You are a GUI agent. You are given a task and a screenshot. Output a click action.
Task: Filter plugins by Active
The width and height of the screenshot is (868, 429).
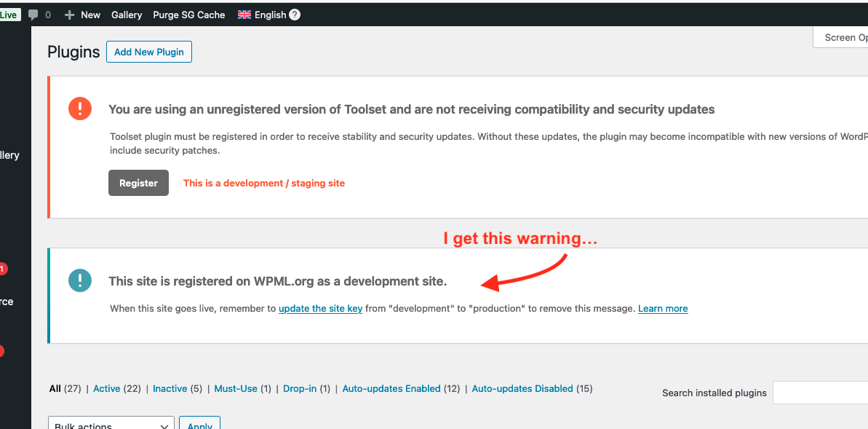pos(107,388)
